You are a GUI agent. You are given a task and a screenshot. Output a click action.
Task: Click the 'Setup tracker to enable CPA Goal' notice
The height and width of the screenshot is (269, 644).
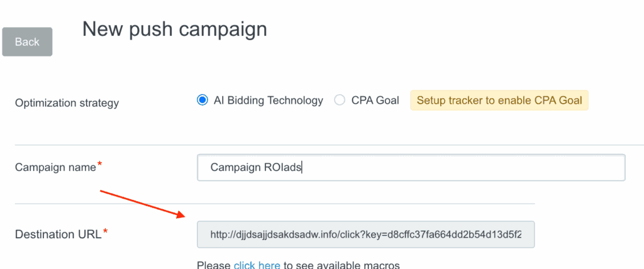499,100
